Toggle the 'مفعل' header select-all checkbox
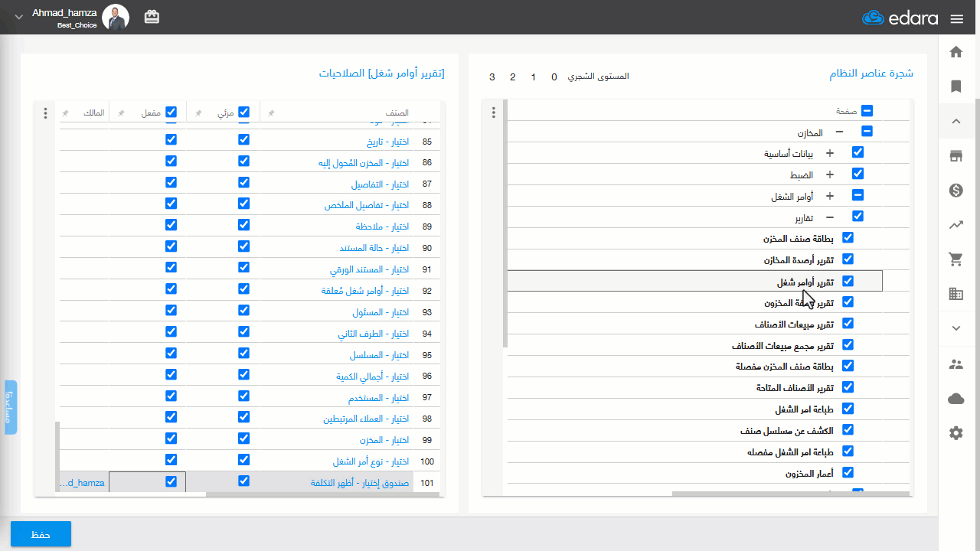The width and height of the screenshot is (980, 551). pyautogui.click(x=171, y=112)
